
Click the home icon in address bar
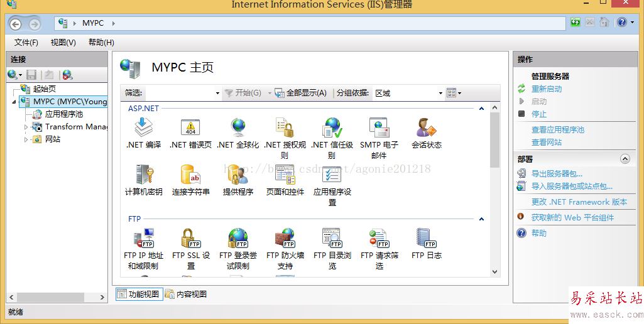coord(604,22)
